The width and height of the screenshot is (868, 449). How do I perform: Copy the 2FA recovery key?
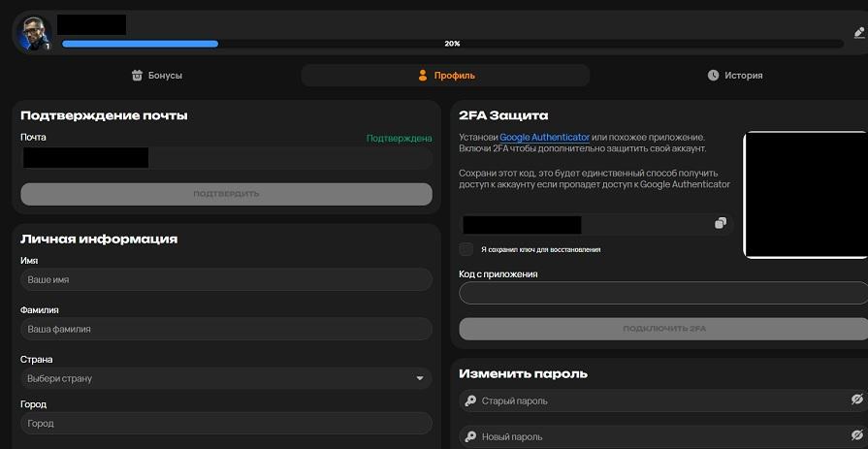click(721, 223)
